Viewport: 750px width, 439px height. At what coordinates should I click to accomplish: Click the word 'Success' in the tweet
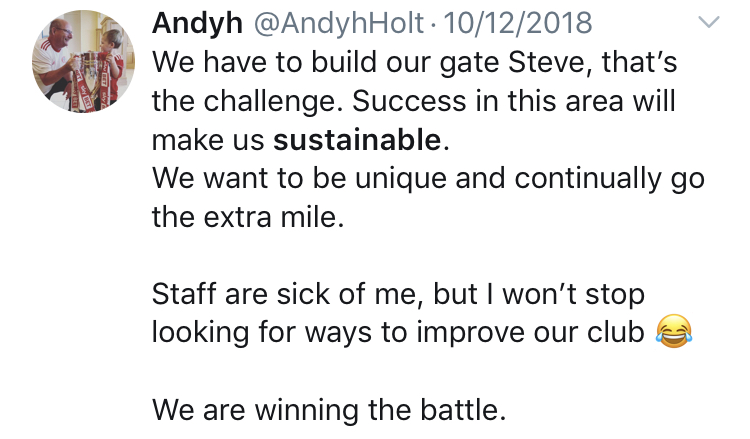point(409,101)
